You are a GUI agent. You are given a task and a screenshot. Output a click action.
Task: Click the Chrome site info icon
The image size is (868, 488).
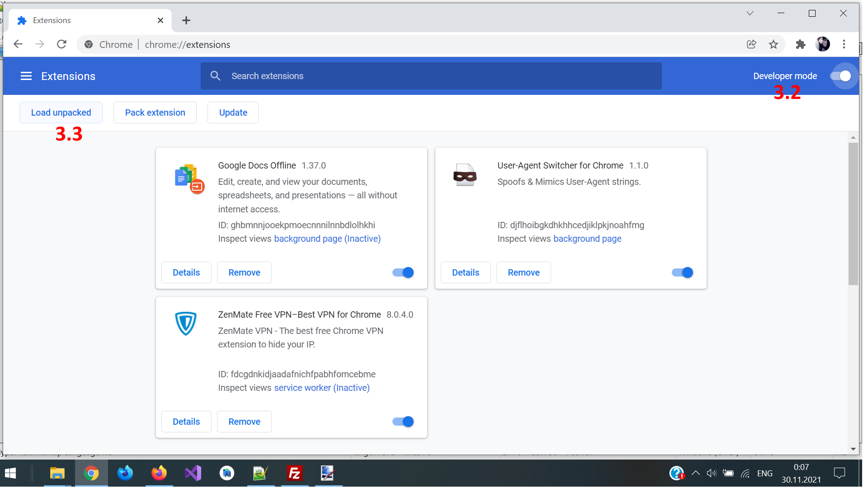[x=89, y=44]
